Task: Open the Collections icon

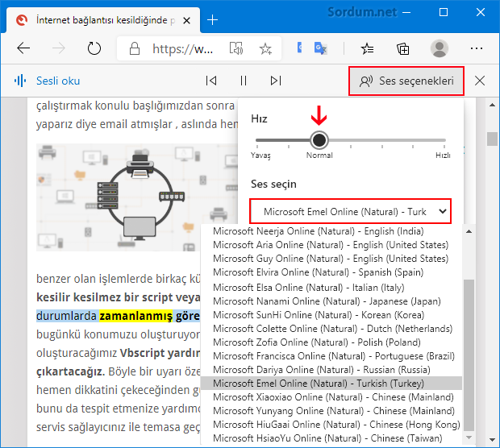Action: click(403, 49)
